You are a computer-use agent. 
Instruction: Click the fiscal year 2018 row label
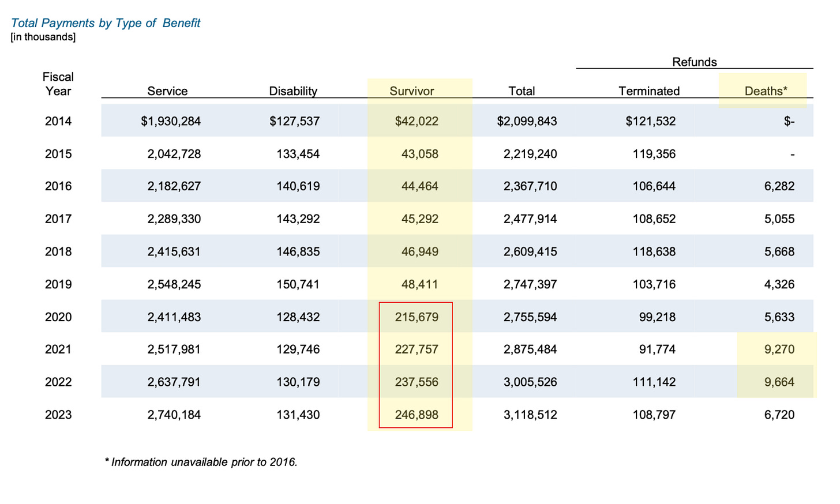[x=58, y=251]
